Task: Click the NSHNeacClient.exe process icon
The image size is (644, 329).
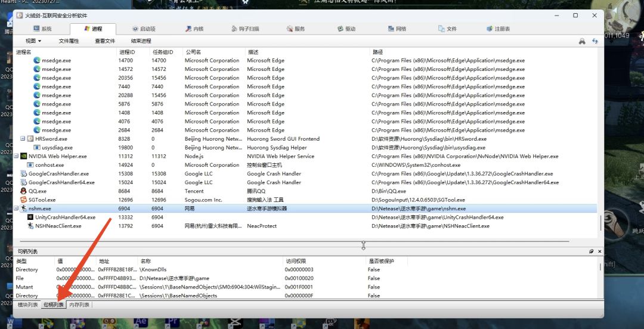Action: point(30,226)
